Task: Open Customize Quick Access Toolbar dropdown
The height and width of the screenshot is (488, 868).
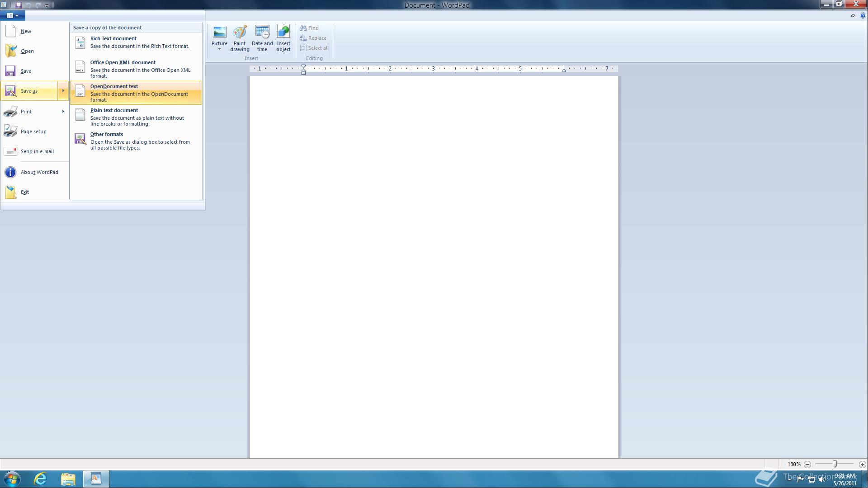Action: tap(47, 5)
